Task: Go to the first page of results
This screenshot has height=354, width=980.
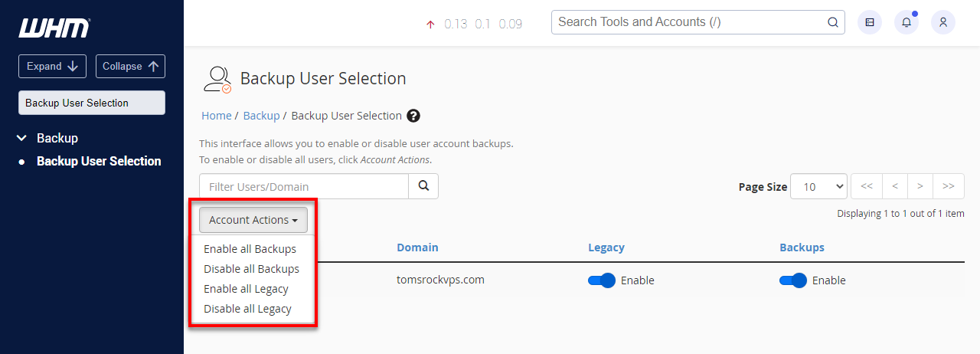Action: [x=866, y=186]
